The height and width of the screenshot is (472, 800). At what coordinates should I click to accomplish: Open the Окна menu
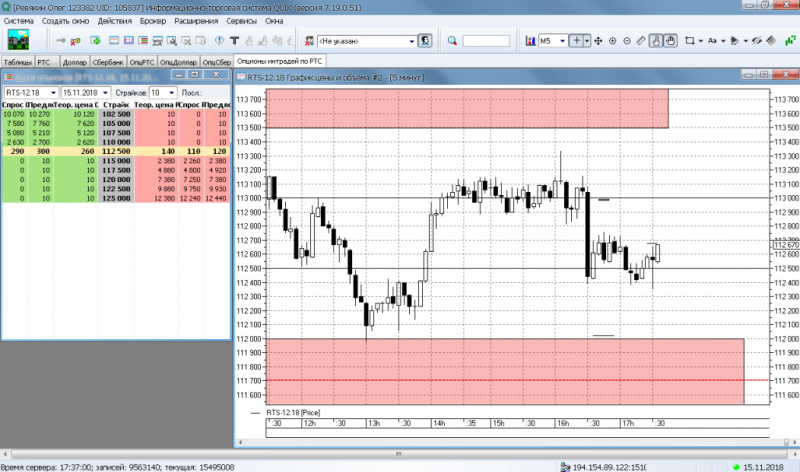tap(274, 21)
